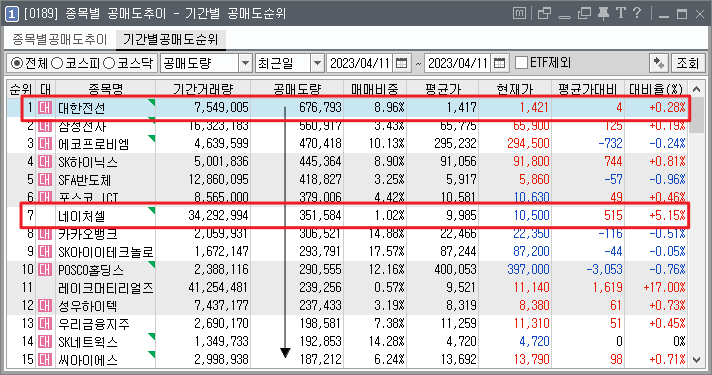Select the 레이크머티리얼즈 stock name
Viewport: 712px width, 375px height.
click(106, 288)
